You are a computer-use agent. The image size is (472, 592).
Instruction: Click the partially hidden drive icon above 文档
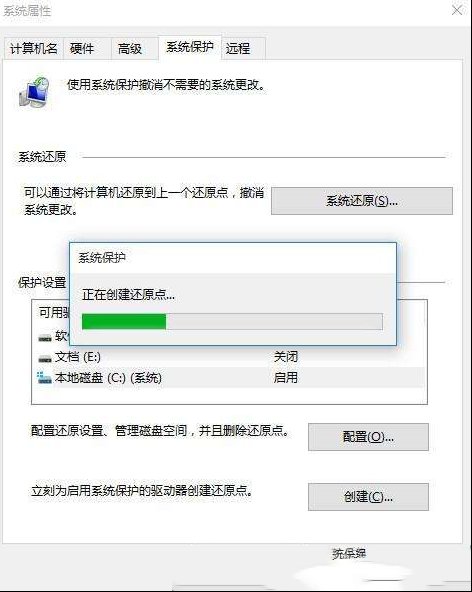coord(45,338)
